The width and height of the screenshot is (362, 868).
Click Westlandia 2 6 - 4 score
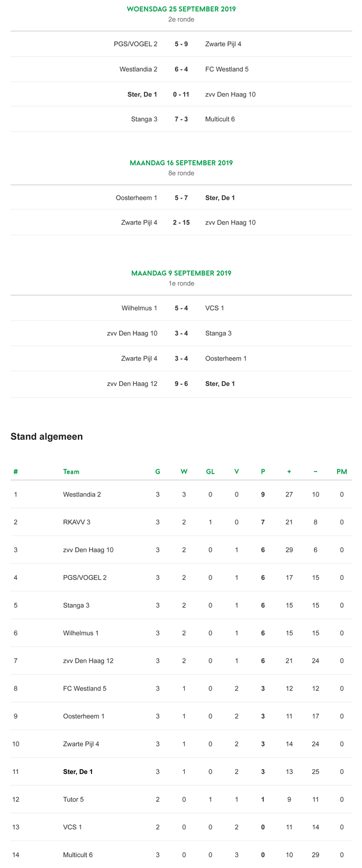pyautogui.click(x=181, y=69)
